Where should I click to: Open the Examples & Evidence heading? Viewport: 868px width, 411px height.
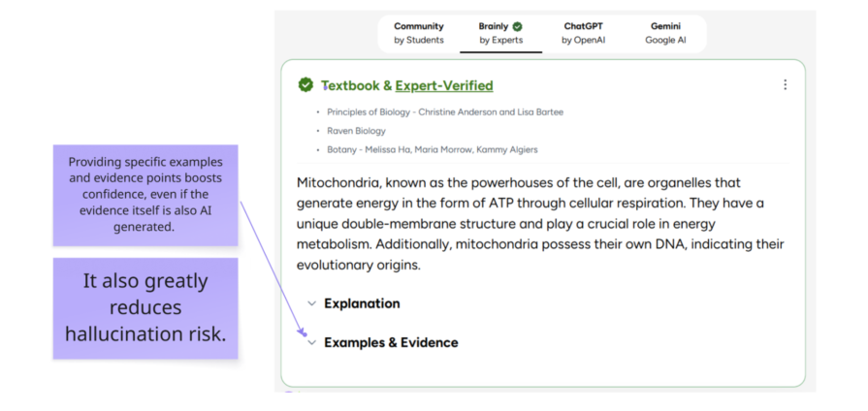click(392, 343)
